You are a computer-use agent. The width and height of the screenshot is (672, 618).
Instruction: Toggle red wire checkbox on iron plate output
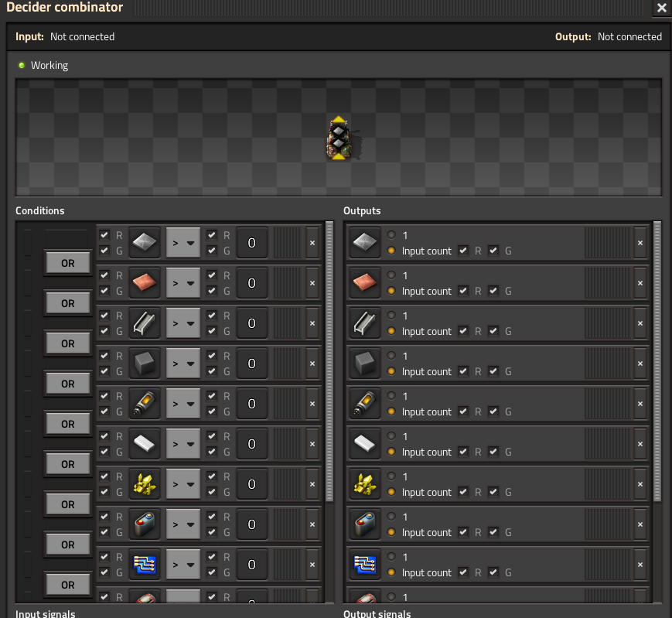(463, 251)
